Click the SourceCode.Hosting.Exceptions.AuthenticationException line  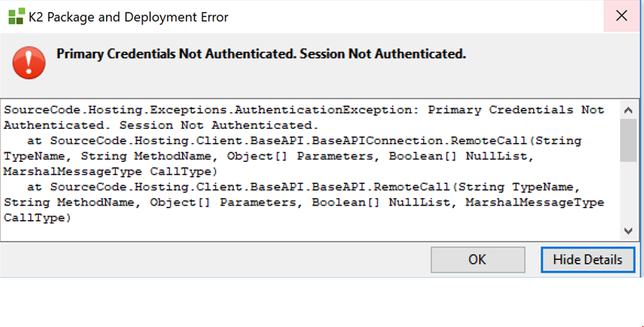(x=304, y=110)
